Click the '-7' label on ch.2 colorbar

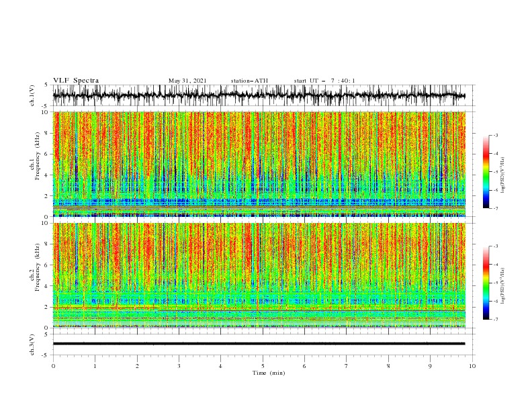[496, 319]
